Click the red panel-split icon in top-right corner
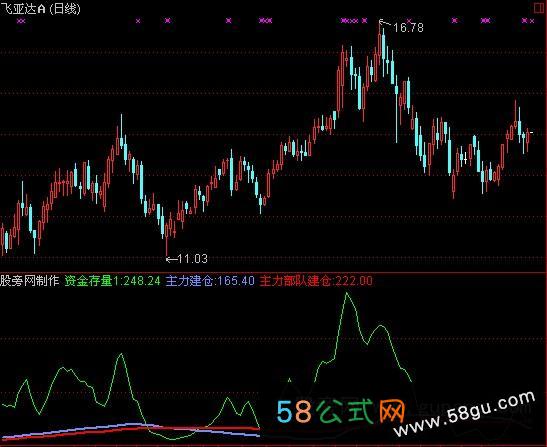The width and height of the screenshot is (547, 447). coord(539,8)
